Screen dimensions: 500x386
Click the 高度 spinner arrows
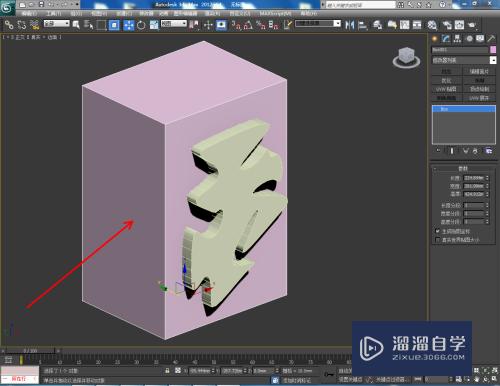[487, 194]
